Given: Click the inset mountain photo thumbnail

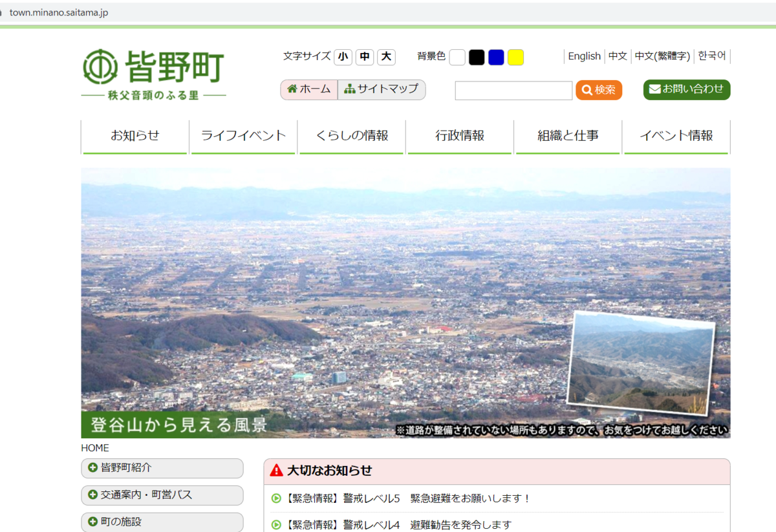Looking at the screenshot, I should click(641, 363).
